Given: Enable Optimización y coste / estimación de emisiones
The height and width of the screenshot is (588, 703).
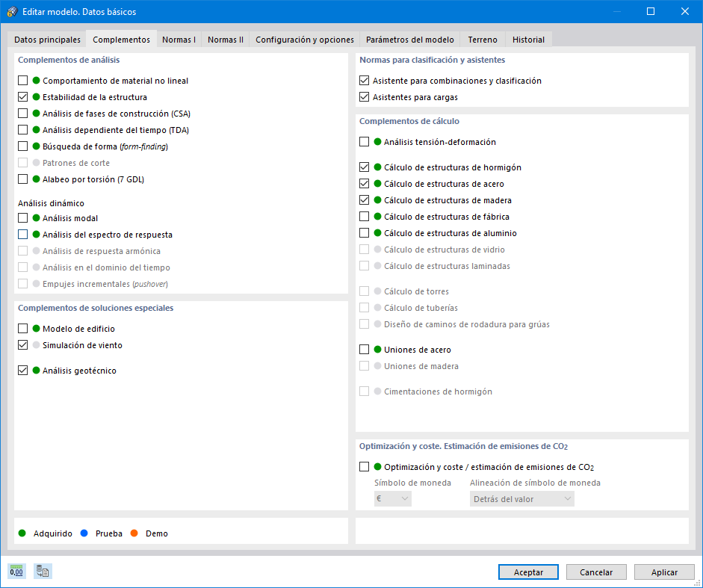Looking at the screenshot, I should (365, 465).
